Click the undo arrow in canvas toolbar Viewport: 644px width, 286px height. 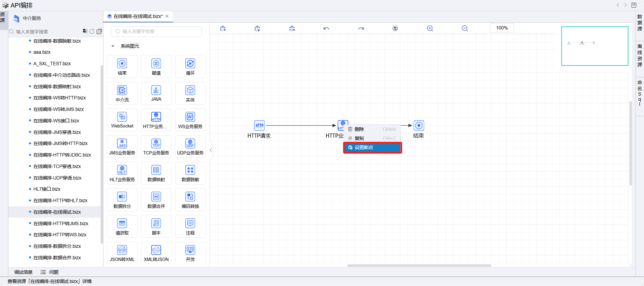point(326,28)
